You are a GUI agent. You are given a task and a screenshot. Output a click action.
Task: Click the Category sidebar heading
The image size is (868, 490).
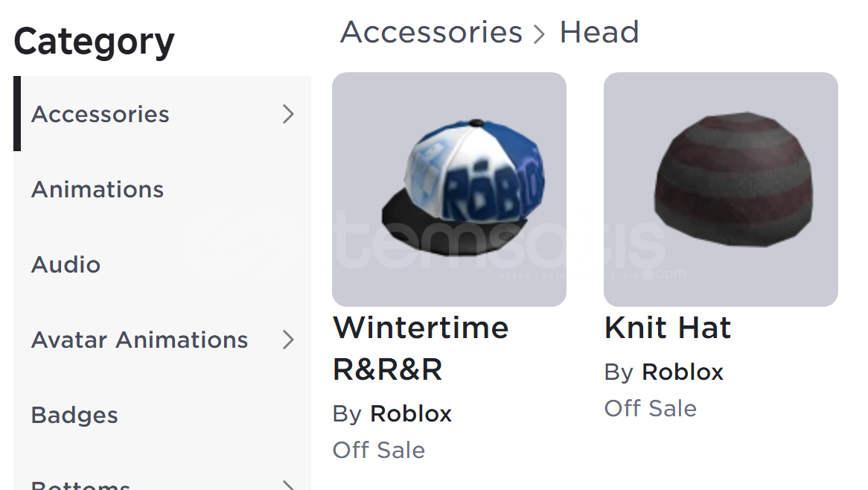coord(94,42)
